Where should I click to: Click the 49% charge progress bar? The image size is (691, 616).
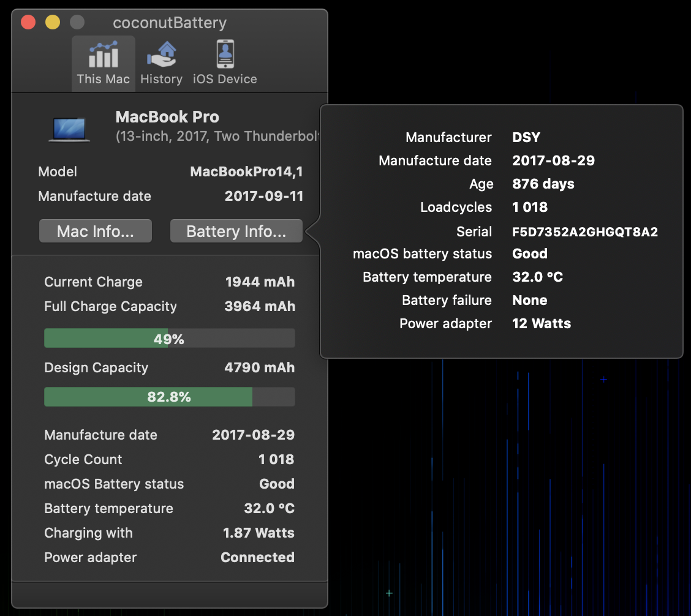(x=169, y=339)
